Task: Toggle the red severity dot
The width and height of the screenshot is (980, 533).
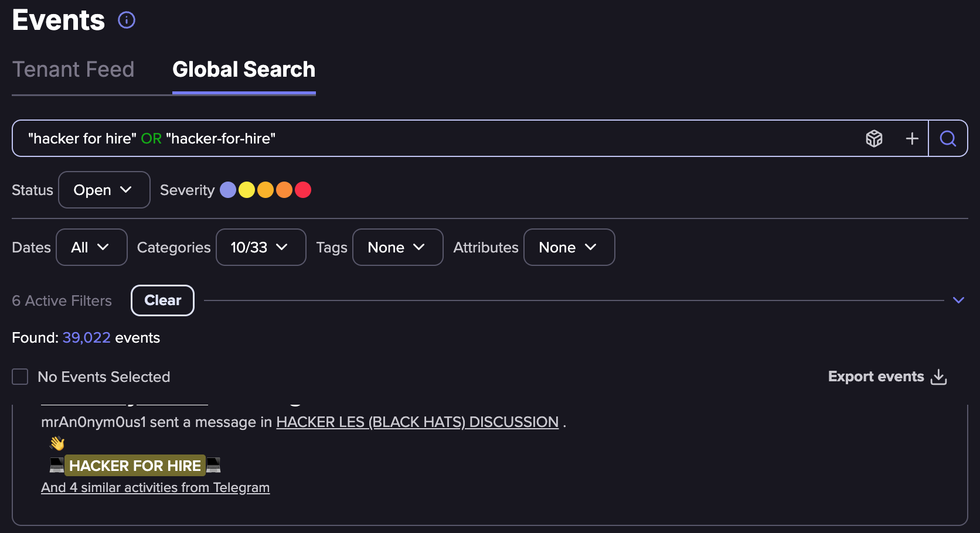Action: (x=303, y=190)
